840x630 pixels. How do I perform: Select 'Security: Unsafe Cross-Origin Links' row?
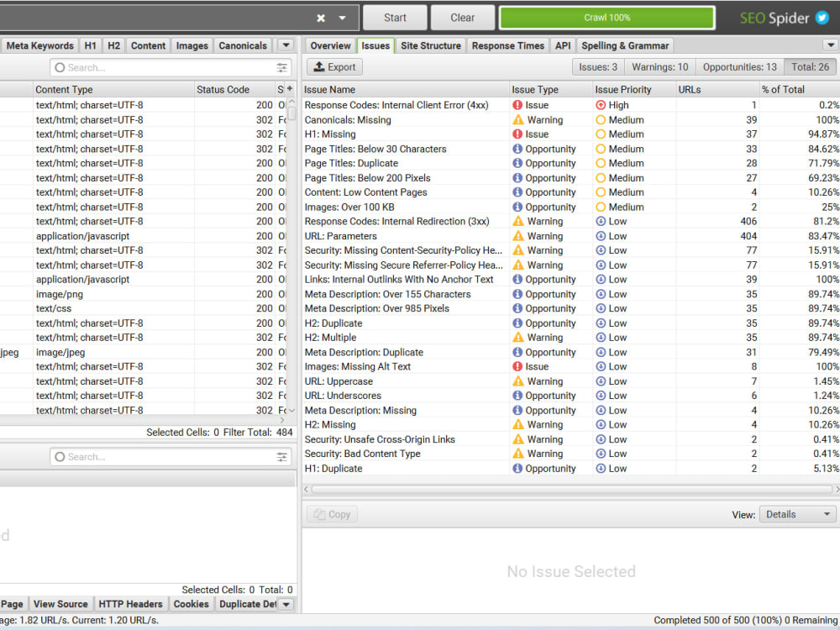coord(571,439)
